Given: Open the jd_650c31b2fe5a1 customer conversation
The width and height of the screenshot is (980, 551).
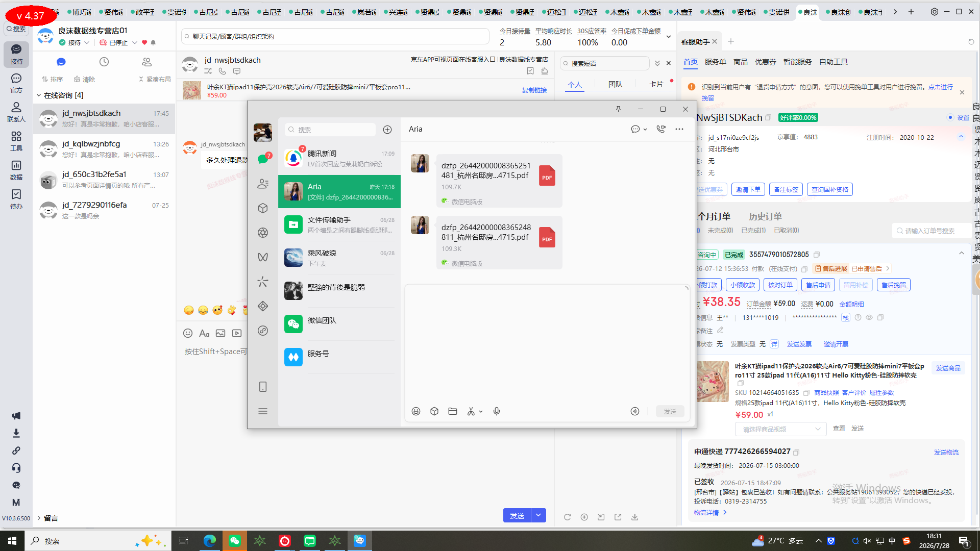Looking at the screenshot, I should pos(104,180).
